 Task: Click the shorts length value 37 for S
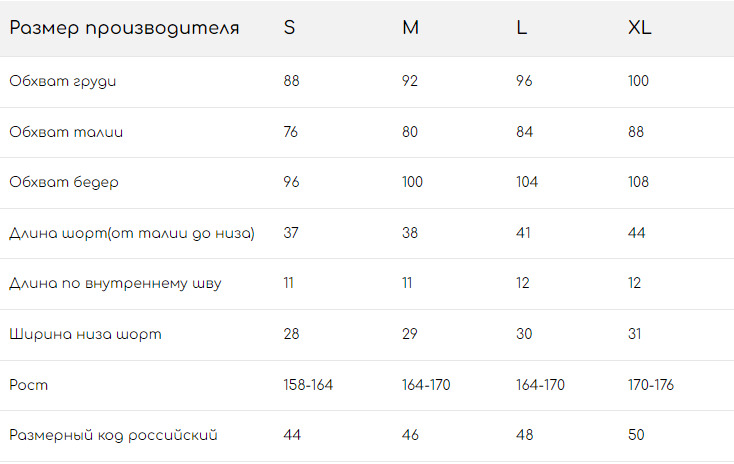pos(291,233)
